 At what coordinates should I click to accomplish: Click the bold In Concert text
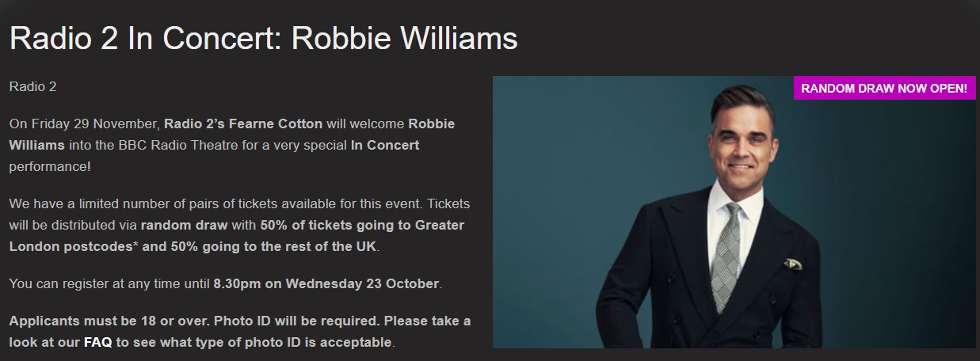click(x=385, y=146)
